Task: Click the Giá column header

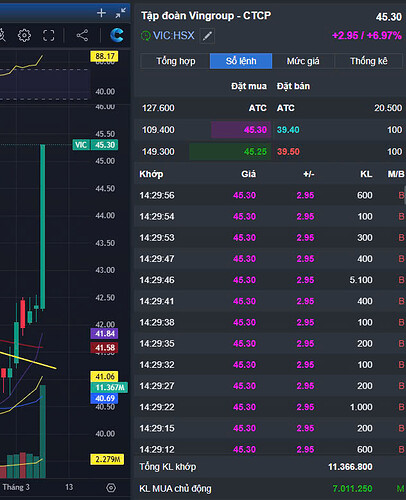Action: 248,174
